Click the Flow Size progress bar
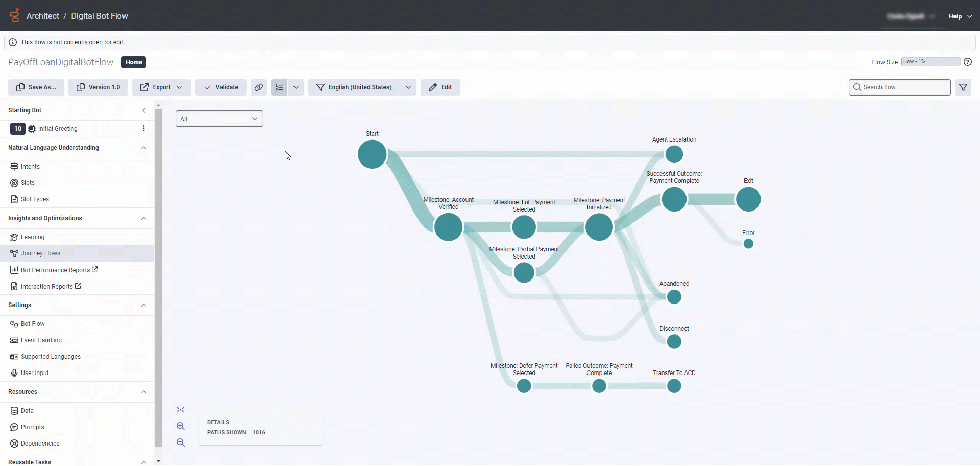This screenshot has width=980, height=466. click(x=930, y=62)
